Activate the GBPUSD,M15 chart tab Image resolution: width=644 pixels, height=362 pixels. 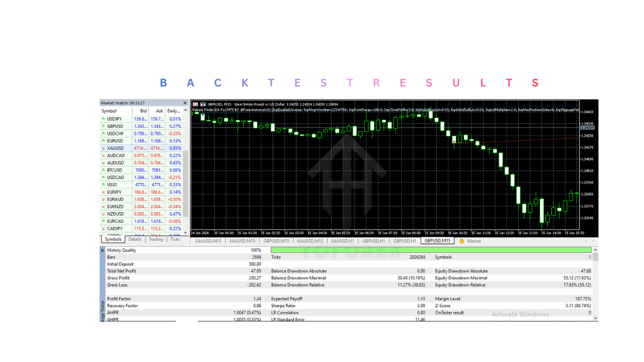(x=437, y=241)
